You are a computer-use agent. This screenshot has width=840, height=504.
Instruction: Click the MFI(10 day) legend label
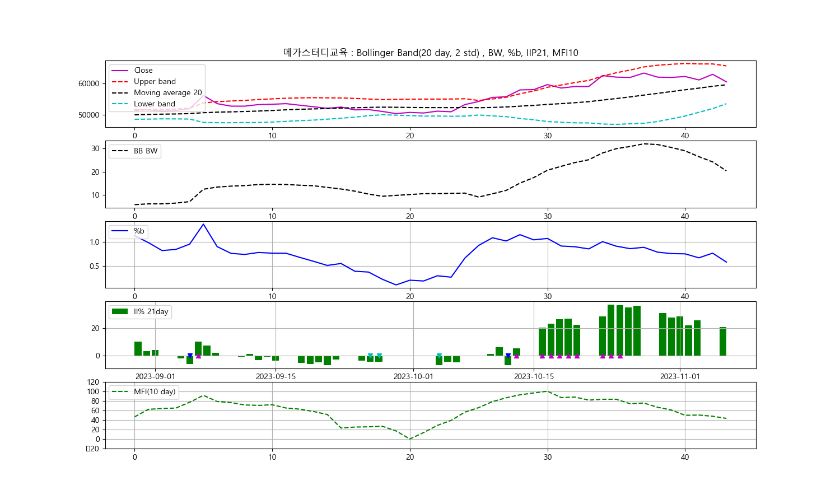[155, 392]
